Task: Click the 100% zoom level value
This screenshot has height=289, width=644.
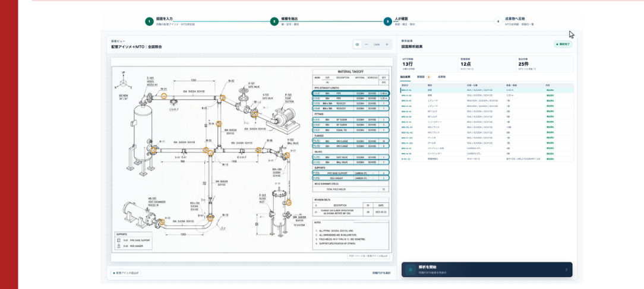Action: (376, 45)
